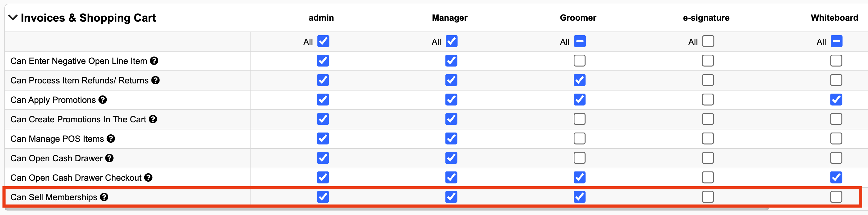Open help icon for Can Enter Negative Open Line Item

(x=154, y=61)
